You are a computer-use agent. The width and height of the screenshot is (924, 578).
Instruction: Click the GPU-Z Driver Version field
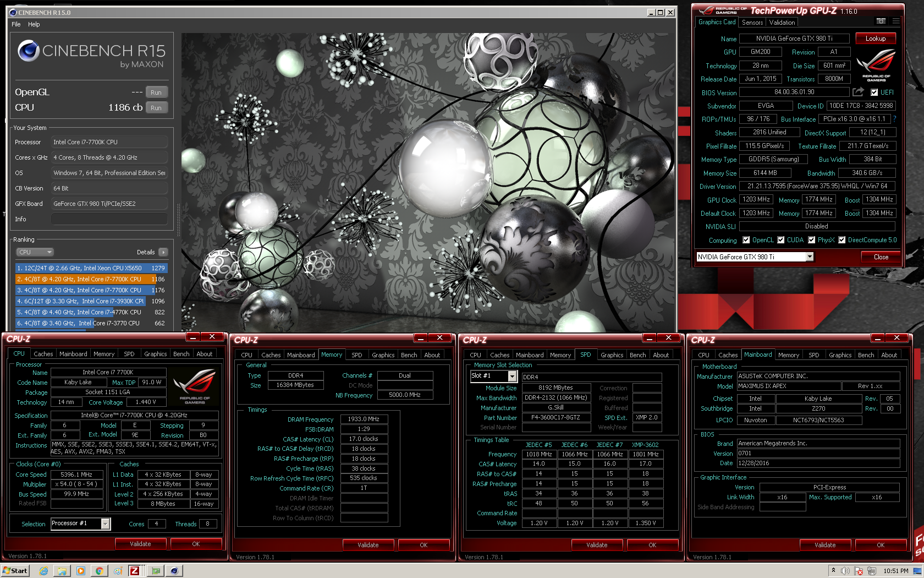(817, 187)
